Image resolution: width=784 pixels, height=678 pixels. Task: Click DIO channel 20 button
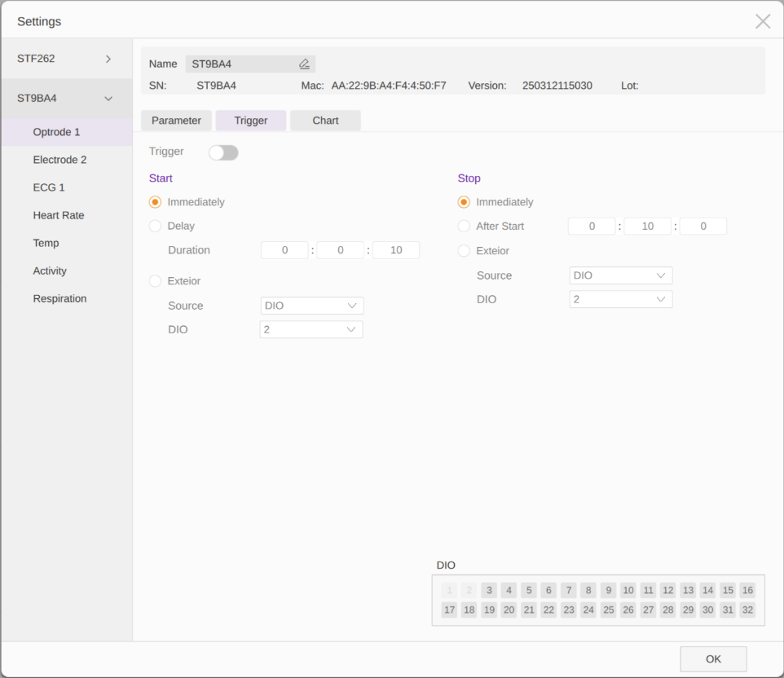coord(509,610)
